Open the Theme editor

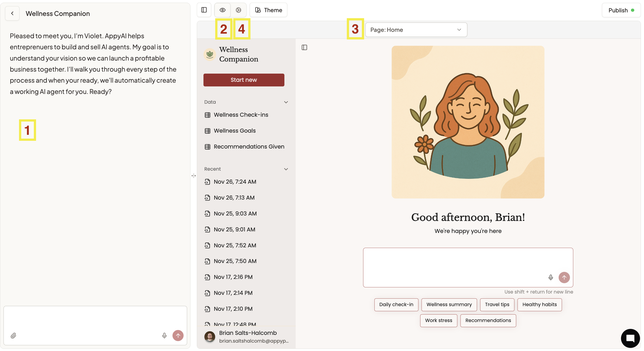tap(268, 10)
